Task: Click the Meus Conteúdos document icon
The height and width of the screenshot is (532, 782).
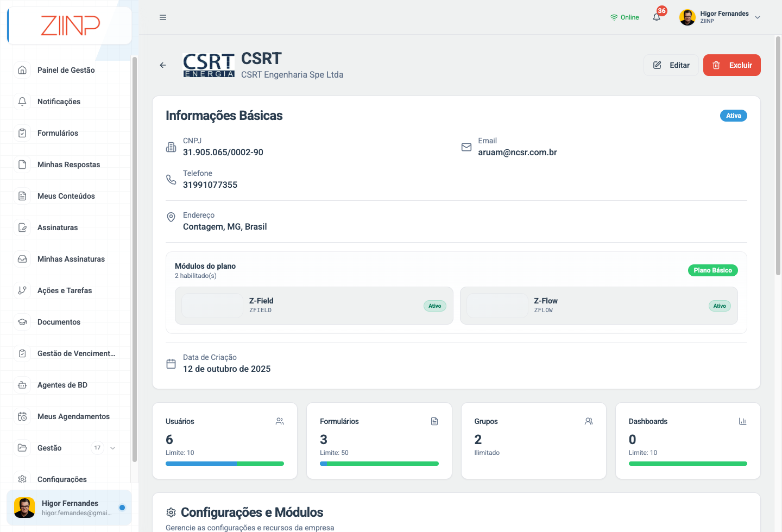Action: 22,196
